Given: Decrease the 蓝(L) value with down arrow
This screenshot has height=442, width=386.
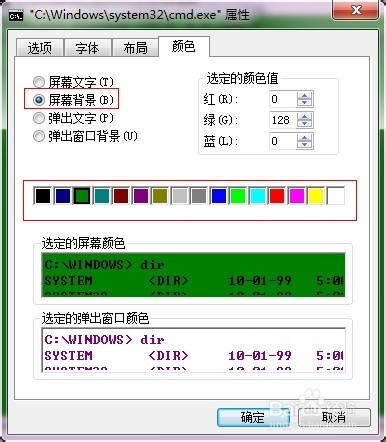Looking at the screenshot, I should [x=304, y=145].
